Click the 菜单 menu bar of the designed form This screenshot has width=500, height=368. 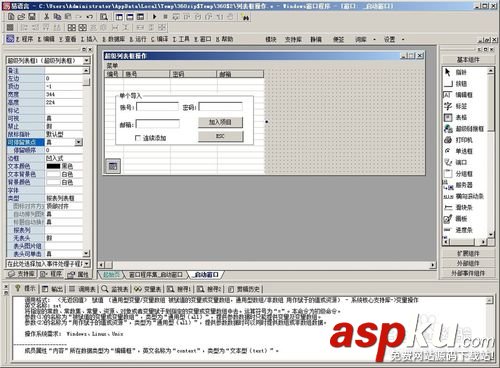112,65
